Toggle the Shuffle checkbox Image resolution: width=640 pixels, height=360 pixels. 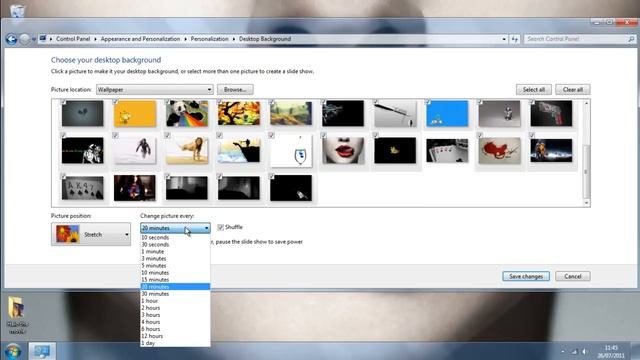[x=220, y=227]
